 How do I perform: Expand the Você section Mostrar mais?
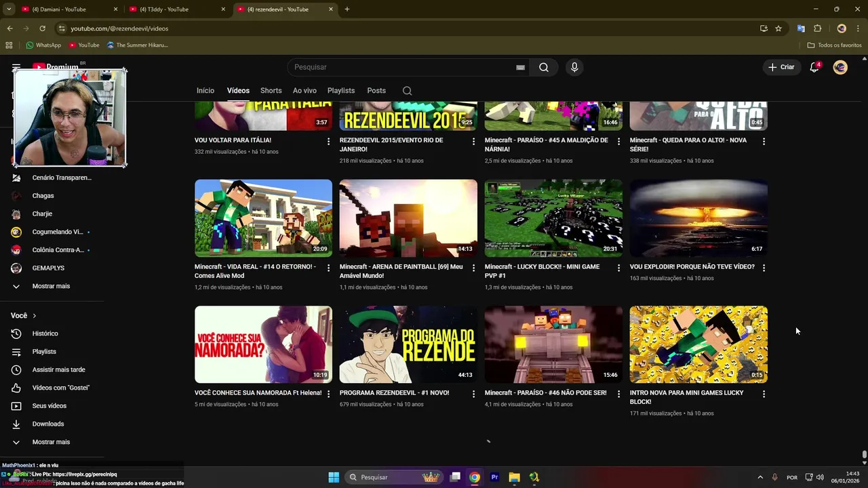[x=52, y=442]
